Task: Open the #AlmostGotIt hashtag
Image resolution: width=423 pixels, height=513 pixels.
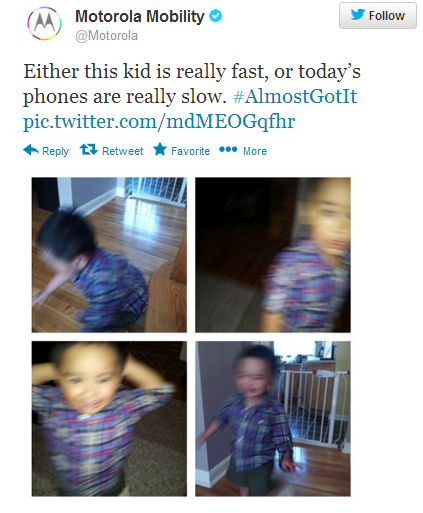Action: tap(295, 97)
